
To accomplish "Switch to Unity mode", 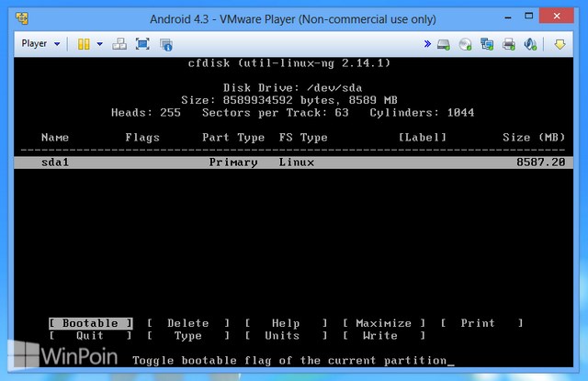I will point(165,45).
